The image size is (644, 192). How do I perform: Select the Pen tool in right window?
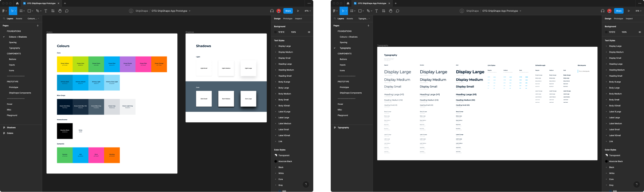[368, 11]
